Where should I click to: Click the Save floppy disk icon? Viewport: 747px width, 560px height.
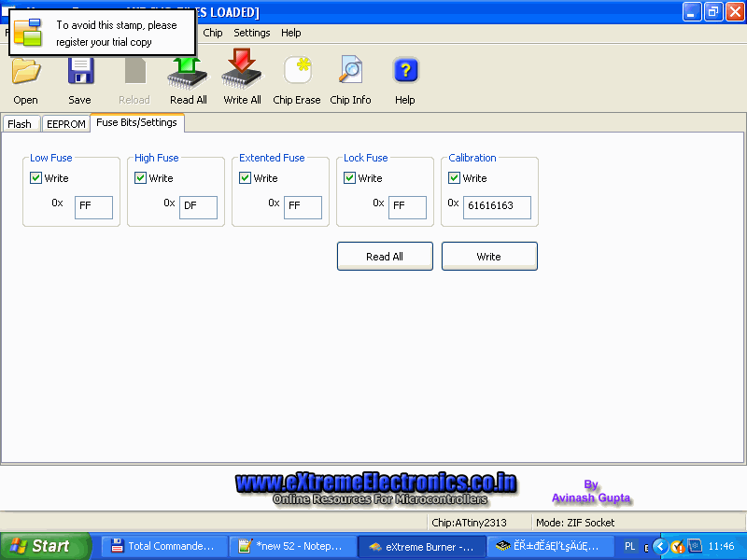coord(80,73)
